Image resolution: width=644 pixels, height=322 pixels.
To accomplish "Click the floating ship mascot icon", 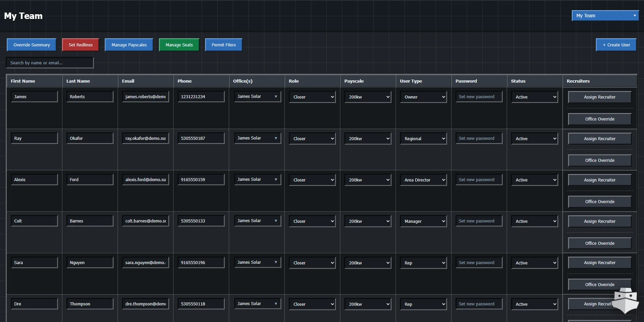I will (x=625, y=300).
